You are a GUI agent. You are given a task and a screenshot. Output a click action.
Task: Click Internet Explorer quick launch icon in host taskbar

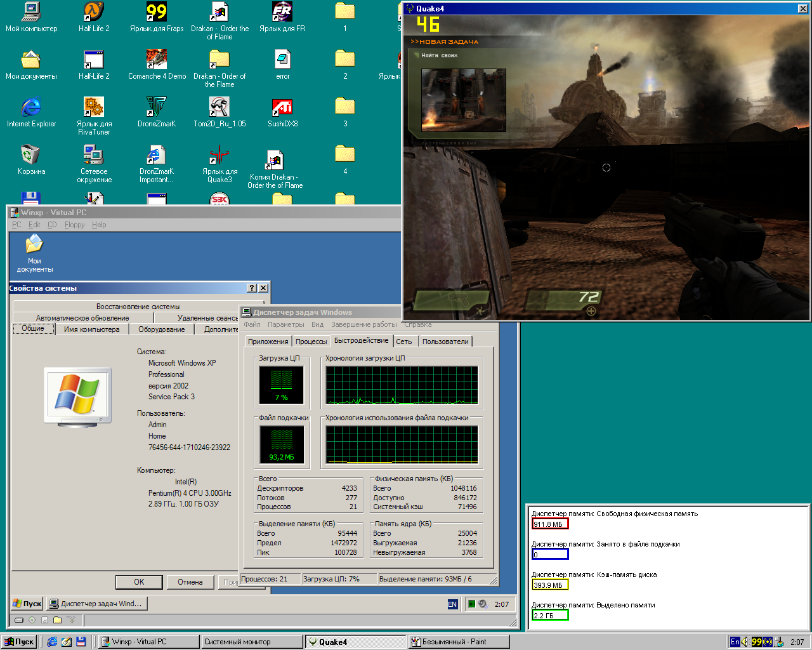tap(52, 642)
